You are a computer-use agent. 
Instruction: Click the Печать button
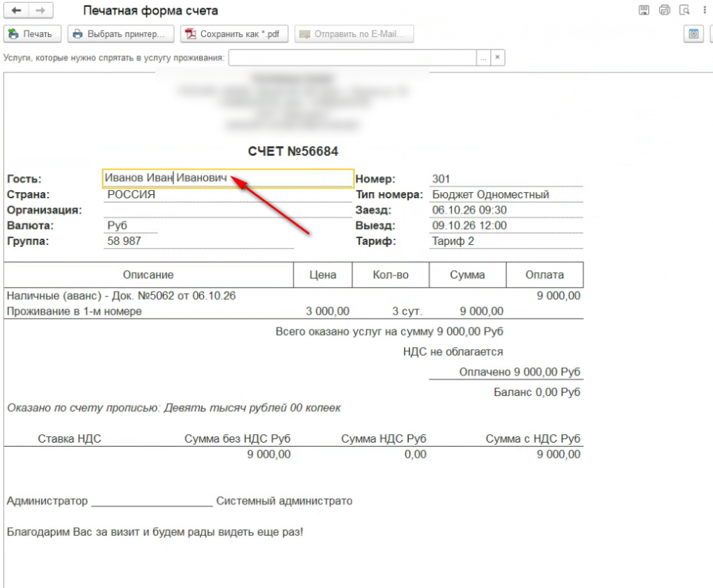(32, 34)
